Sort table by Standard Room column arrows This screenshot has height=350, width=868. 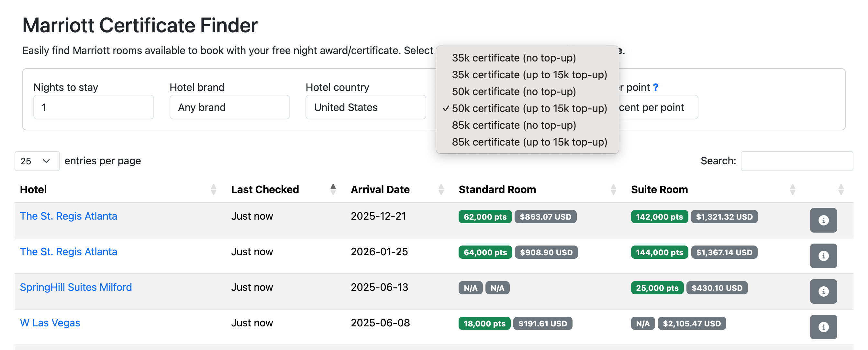(613, 189)
